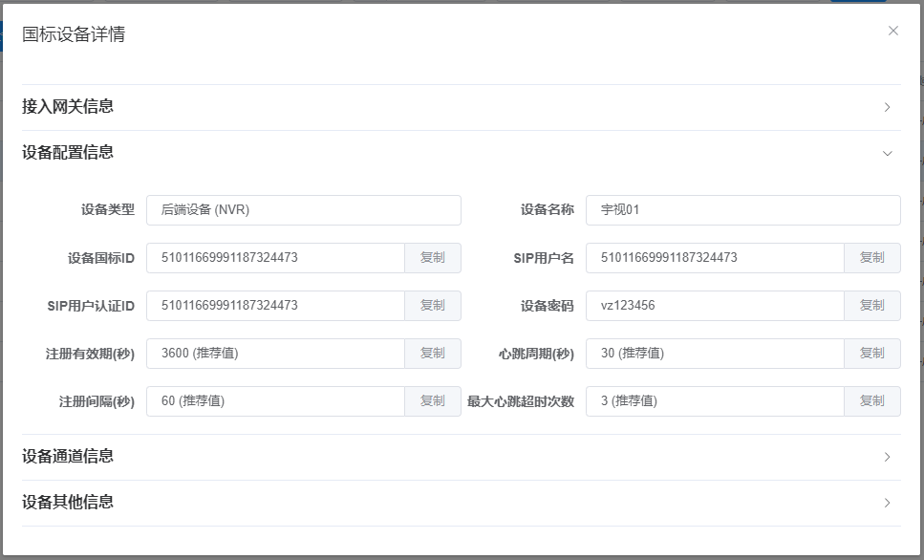Click the 注册有效期(秒) label
Viewport: 924px width, 560px height.
pyautogui.click(x=90, y=354)
